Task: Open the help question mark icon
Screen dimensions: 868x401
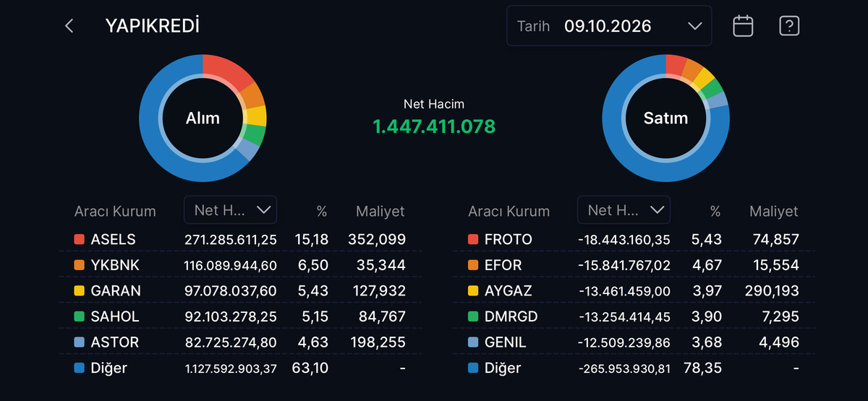Action: 789,26
